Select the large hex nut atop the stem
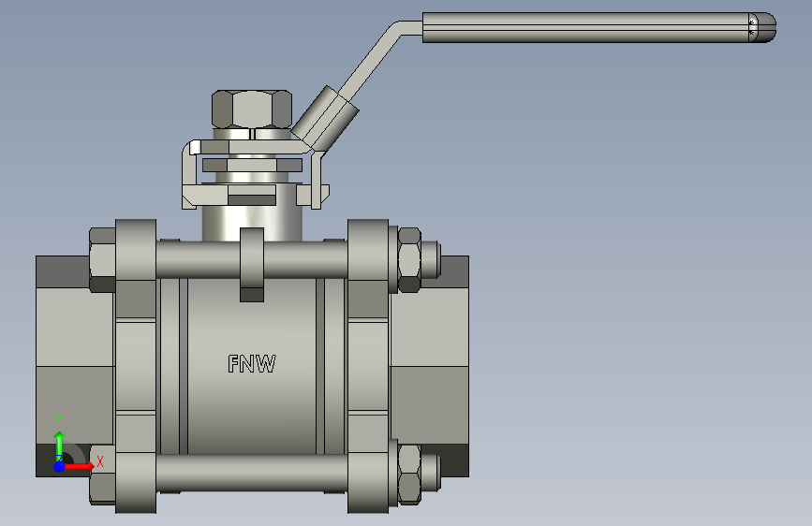 coord(252,110)
